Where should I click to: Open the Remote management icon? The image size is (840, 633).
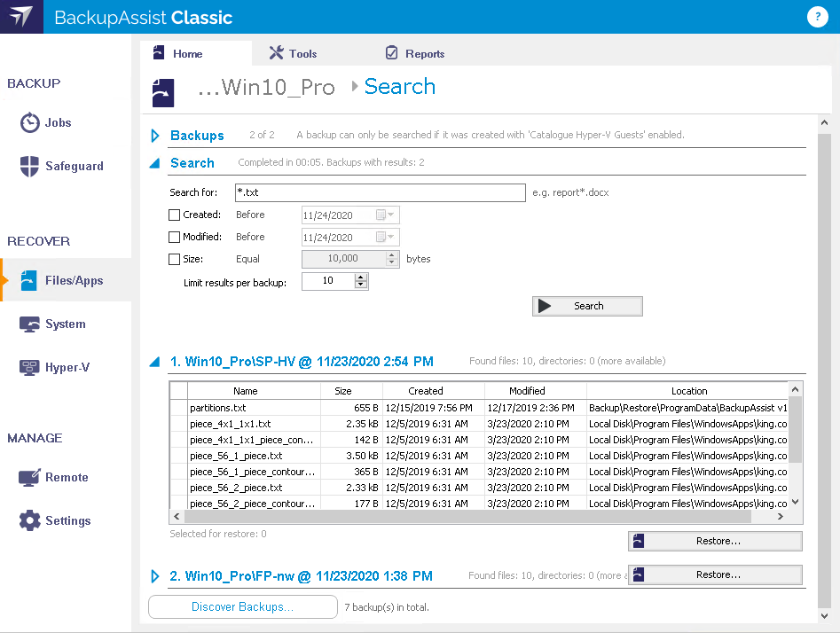pyautogui.click(x=30, y=478)
